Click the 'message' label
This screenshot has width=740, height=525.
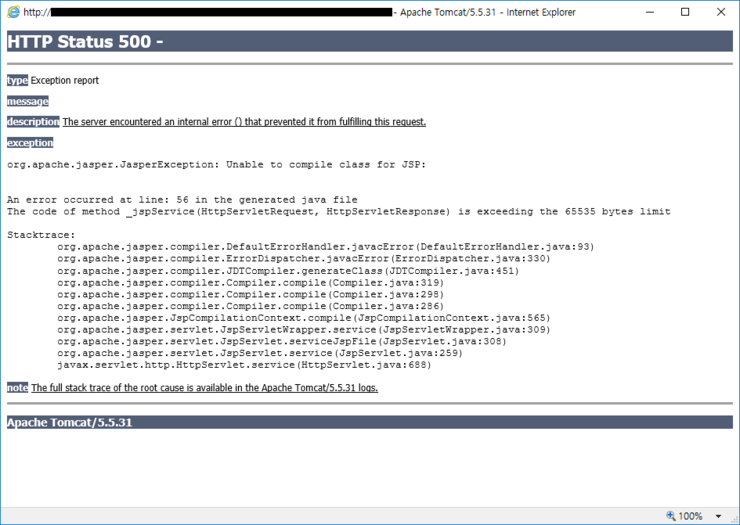tap(27, 101)
